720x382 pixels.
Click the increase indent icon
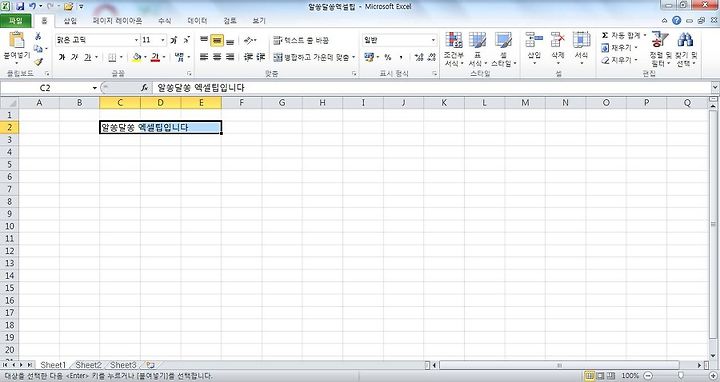(x=261, y=57)
